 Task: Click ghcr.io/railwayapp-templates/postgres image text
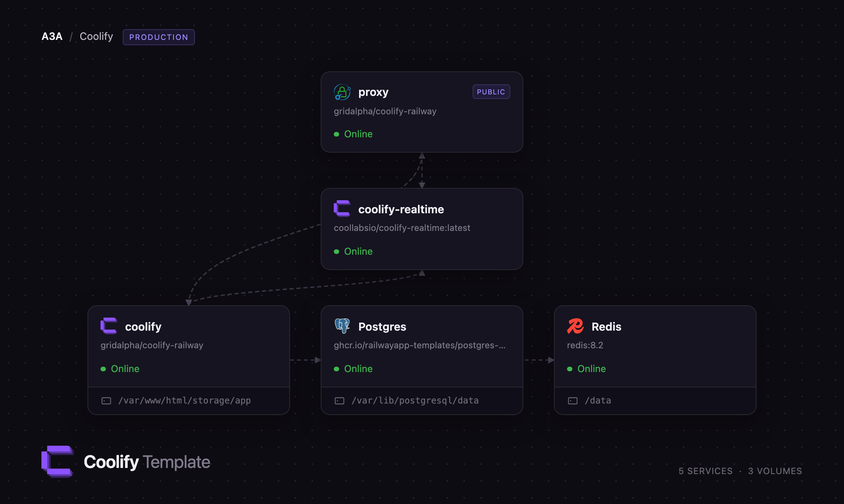click(x=420, y=345)
